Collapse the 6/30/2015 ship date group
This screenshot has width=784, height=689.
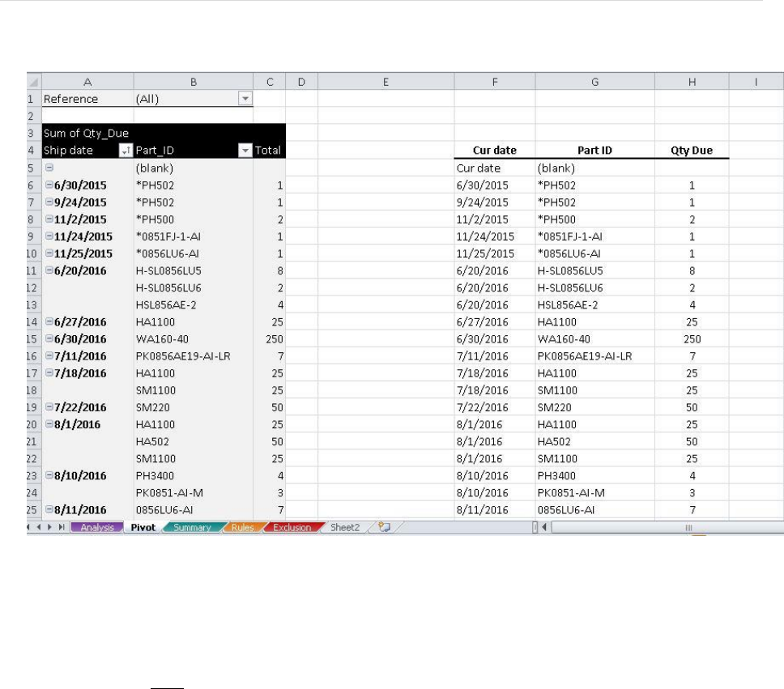tap(49, 185)
